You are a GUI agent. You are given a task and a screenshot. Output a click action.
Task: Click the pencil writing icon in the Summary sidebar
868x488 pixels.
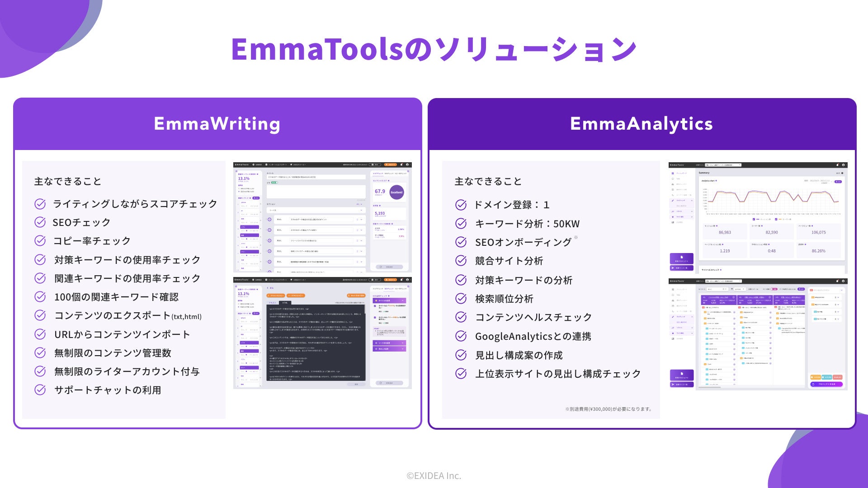point(673,200)
